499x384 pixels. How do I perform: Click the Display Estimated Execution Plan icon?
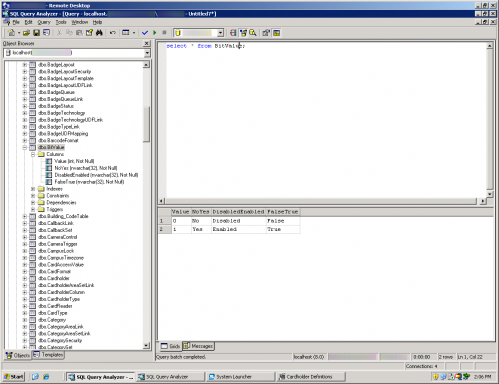233,33
